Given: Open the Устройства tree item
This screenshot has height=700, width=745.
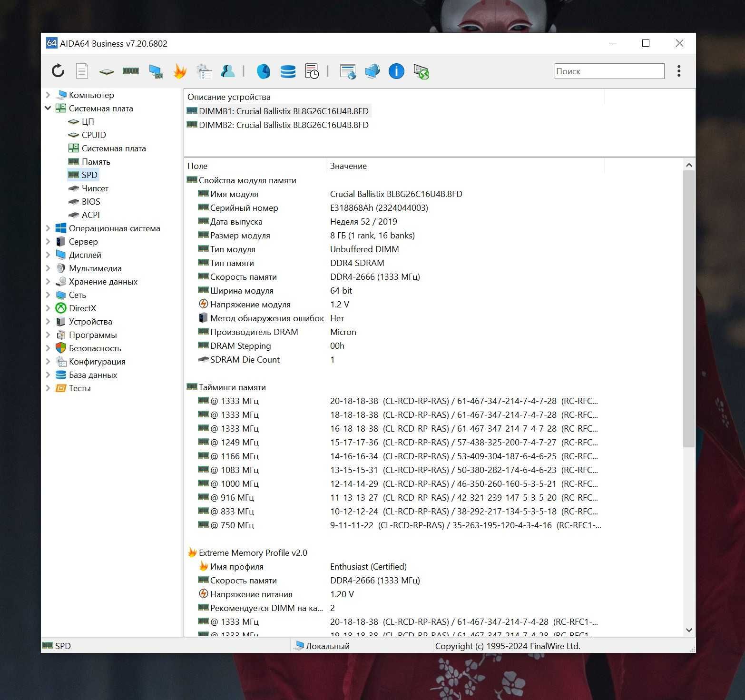Looking at the screenshot, I should click(90, 321).
